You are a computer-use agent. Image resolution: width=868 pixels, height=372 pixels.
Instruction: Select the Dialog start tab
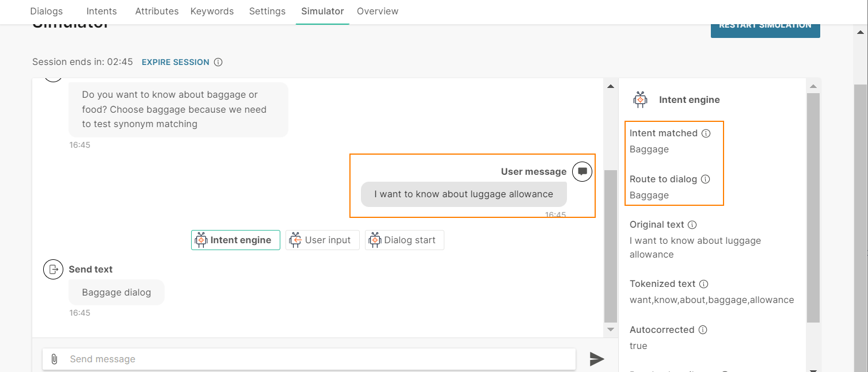click(x=404, y=240)
